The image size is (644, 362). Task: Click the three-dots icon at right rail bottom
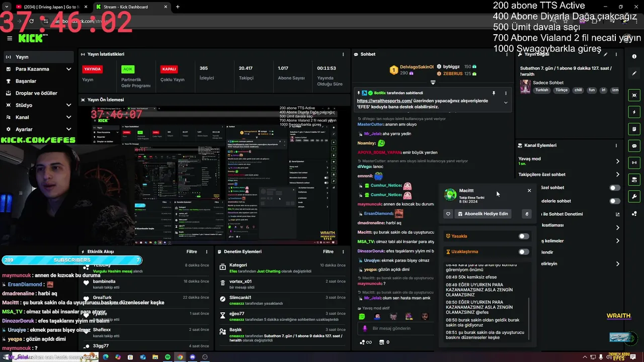(x=634, y=213)
